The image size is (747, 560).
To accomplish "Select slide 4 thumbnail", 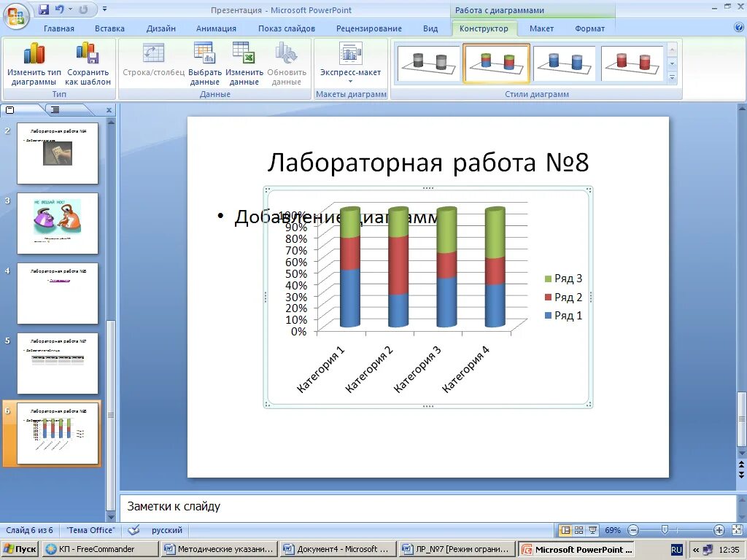I will coord(58,293).
